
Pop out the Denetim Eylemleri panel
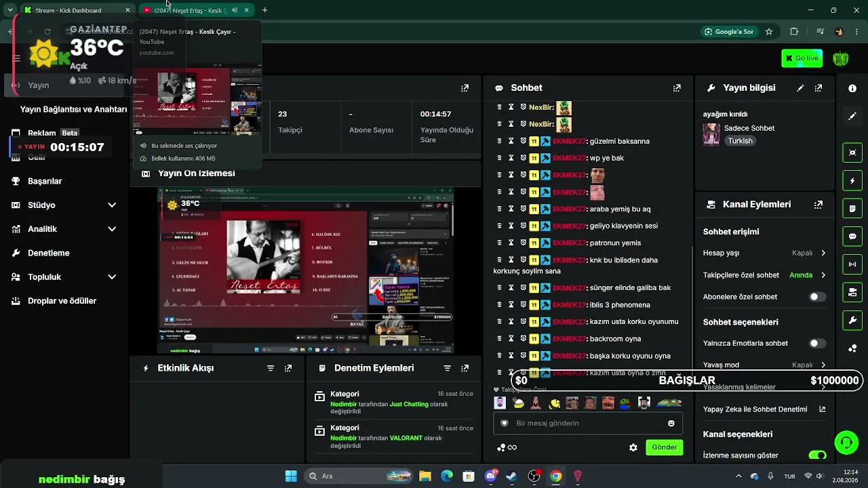(465, 369)
